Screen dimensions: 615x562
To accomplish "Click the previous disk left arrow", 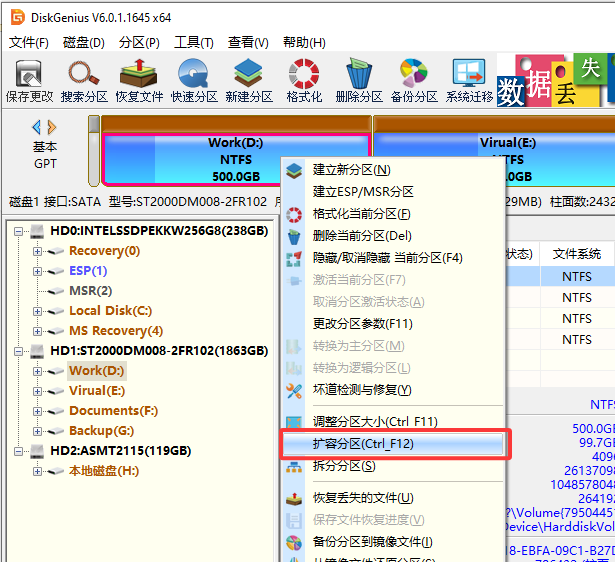I will click(37, 127).
